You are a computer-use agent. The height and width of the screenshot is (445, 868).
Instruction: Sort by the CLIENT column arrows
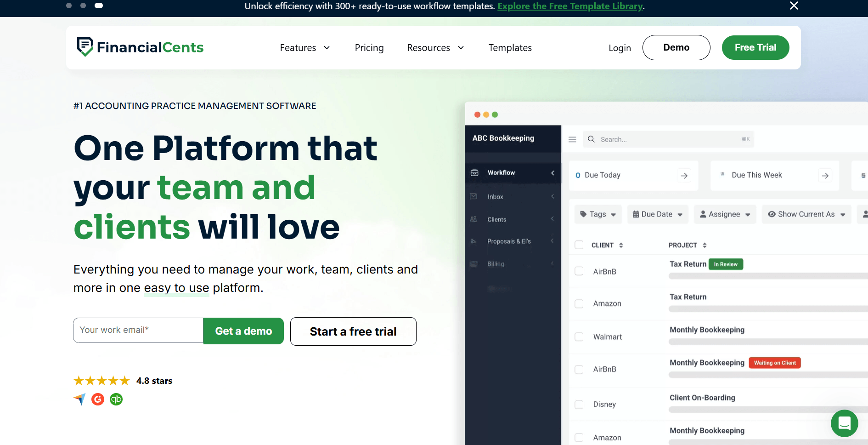click(621, 245)
